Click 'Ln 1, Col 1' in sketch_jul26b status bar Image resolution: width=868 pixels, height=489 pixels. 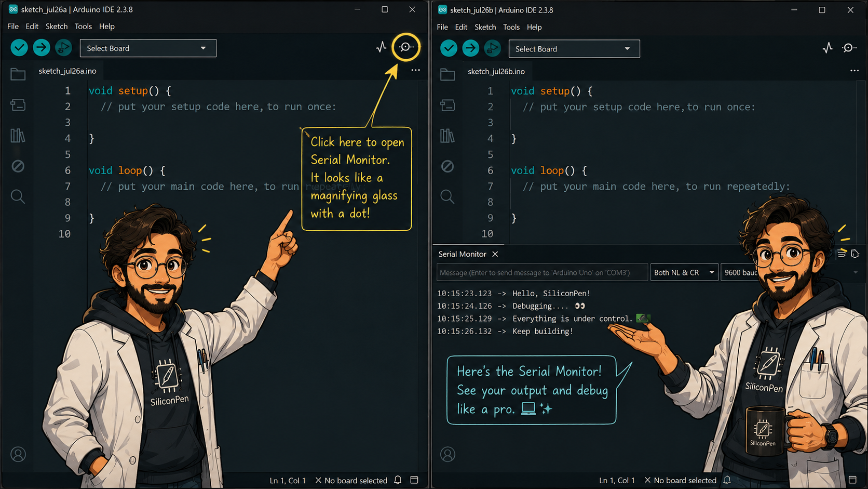tap(617, 480)
